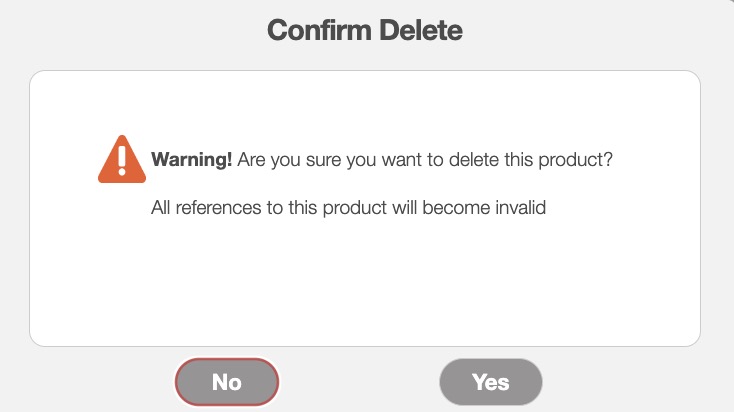Click the question mark ending the warning
Image resolution: width=734 pixels, height=412 pixels.
[607, 160]
